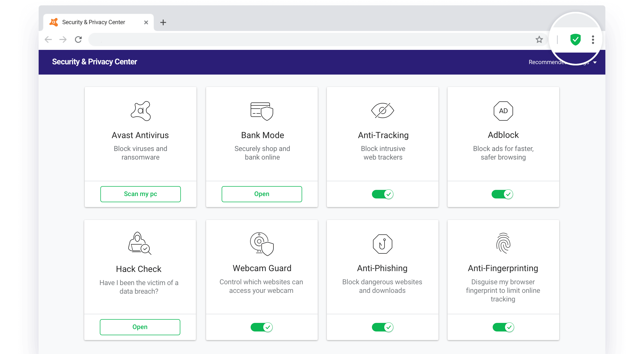Disable the Anti-Tracking toggle
644x354 pixels.
(x=382, y=194)
